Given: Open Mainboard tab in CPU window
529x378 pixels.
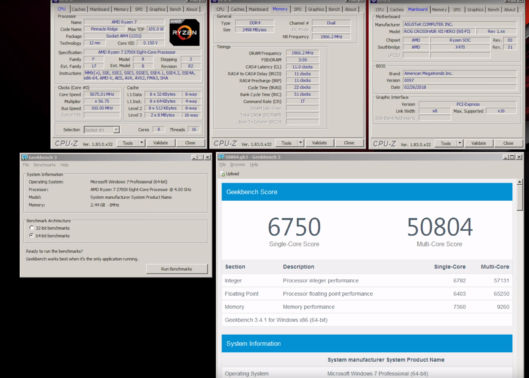Looking at the screenshot, I should click(100, 9).
